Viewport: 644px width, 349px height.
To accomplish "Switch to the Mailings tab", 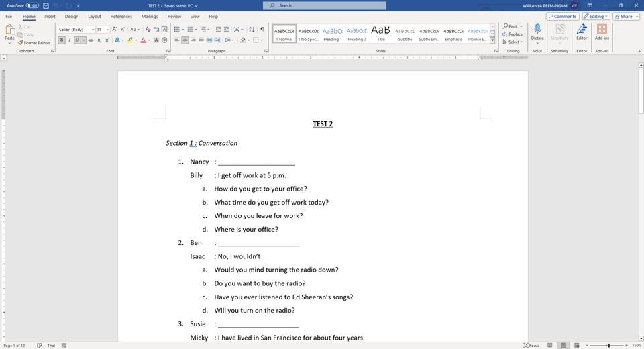I will [150, 17].
